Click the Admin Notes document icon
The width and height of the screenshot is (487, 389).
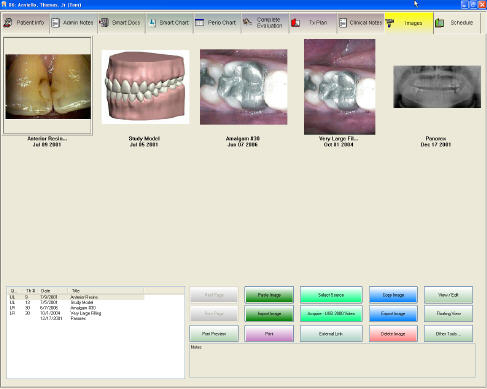[x=56, y=23]
